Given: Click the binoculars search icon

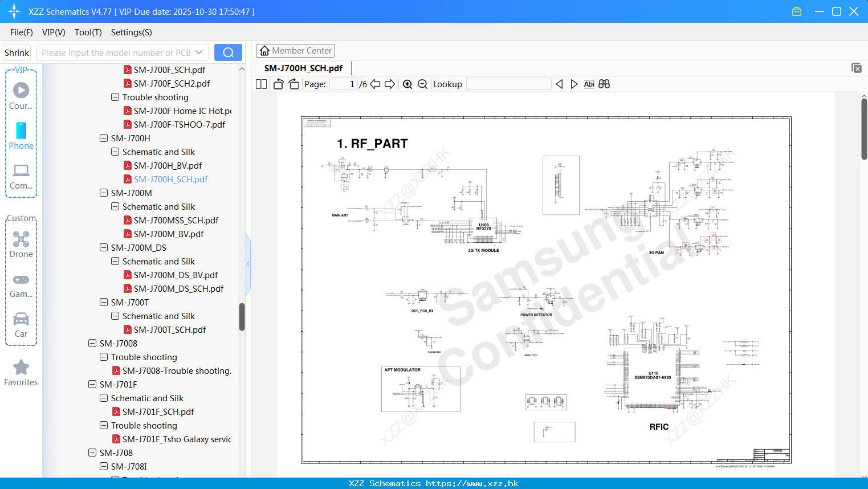Looking at the screenshot, I should coord(604,84).
